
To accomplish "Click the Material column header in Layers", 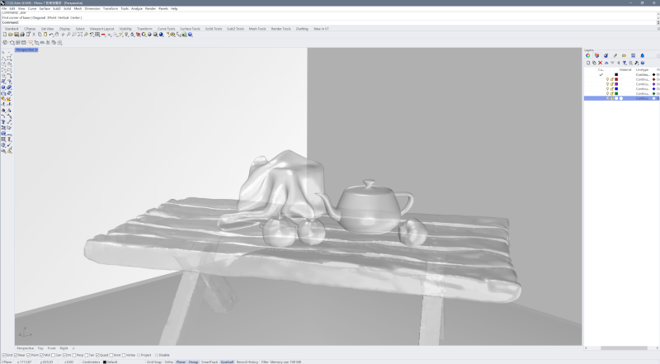I will 625,70.
